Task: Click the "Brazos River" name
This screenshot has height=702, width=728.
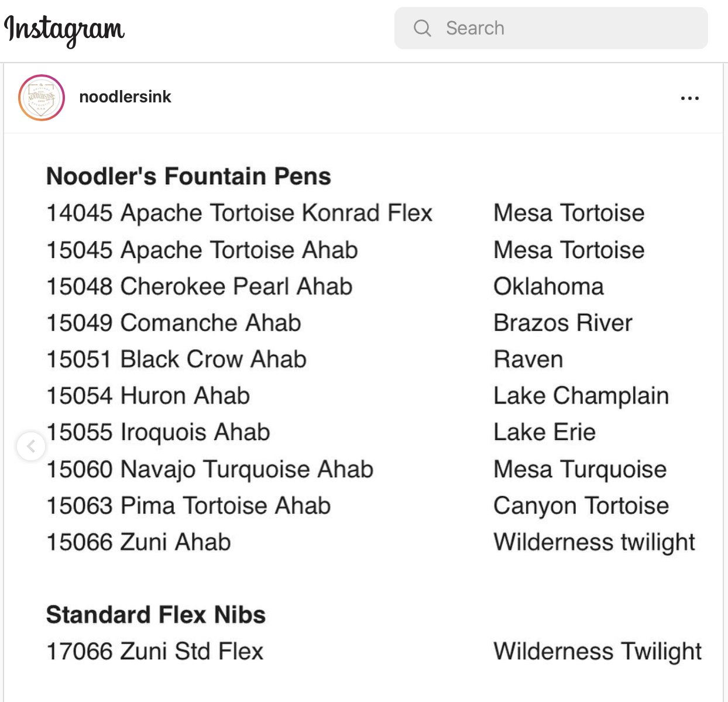Action: [562, 323]
